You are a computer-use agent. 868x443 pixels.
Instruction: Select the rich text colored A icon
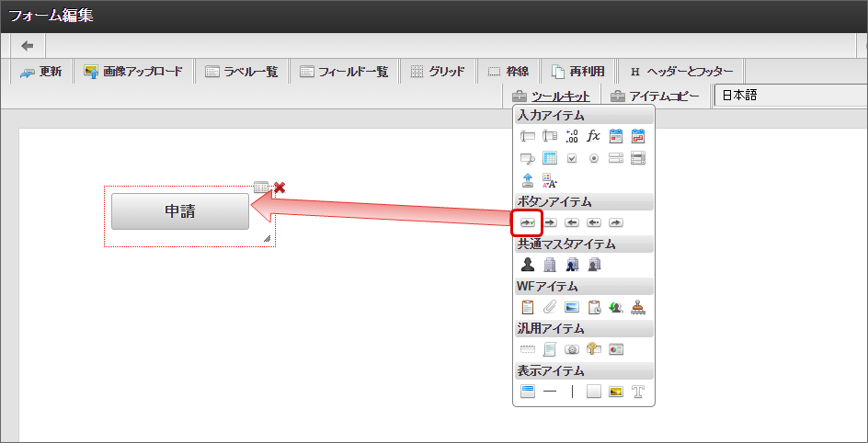point(550,180)
